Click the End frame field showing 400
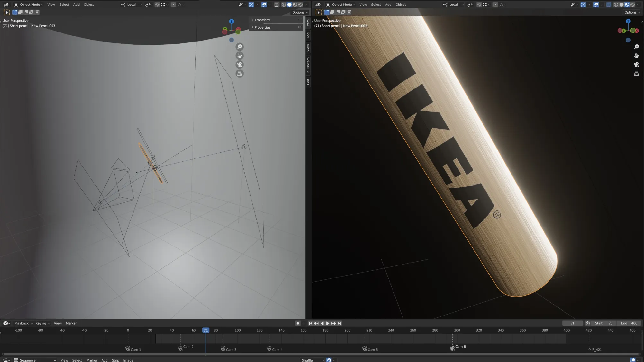The height and width of the screenshot is (362, 644). 629,323
